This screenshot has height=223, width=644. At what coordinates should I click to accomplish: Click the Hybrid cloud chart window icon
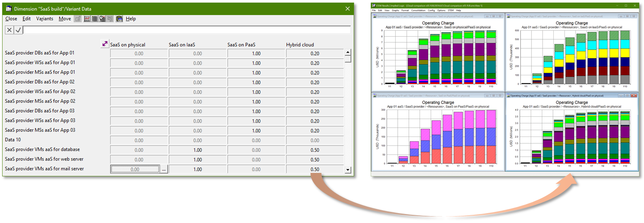point(508,95)
